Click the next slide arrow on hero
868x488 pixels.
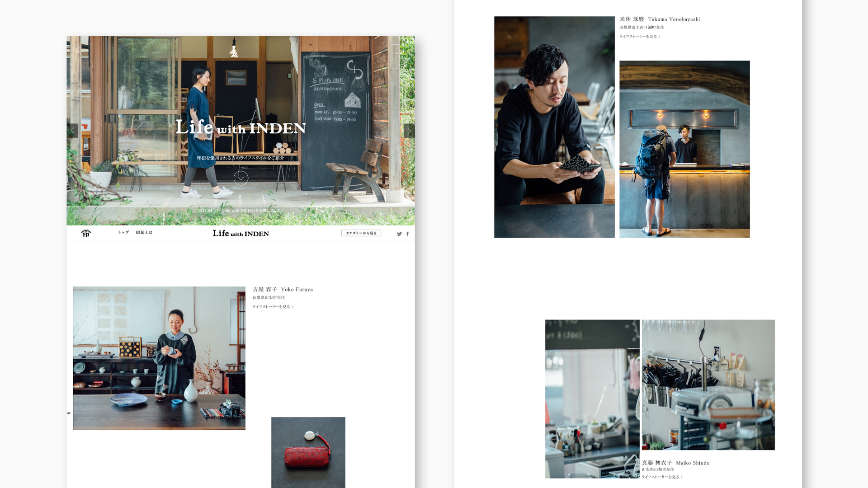click(x=409, y=131)
